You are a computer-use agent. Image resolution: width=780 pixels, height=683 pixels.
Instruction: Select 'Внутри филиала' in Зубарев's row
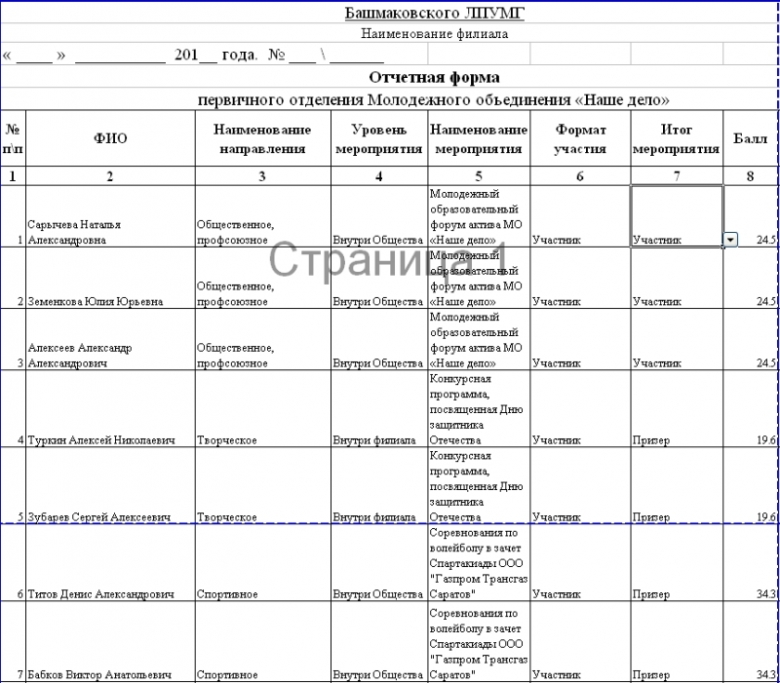point(379,485)
